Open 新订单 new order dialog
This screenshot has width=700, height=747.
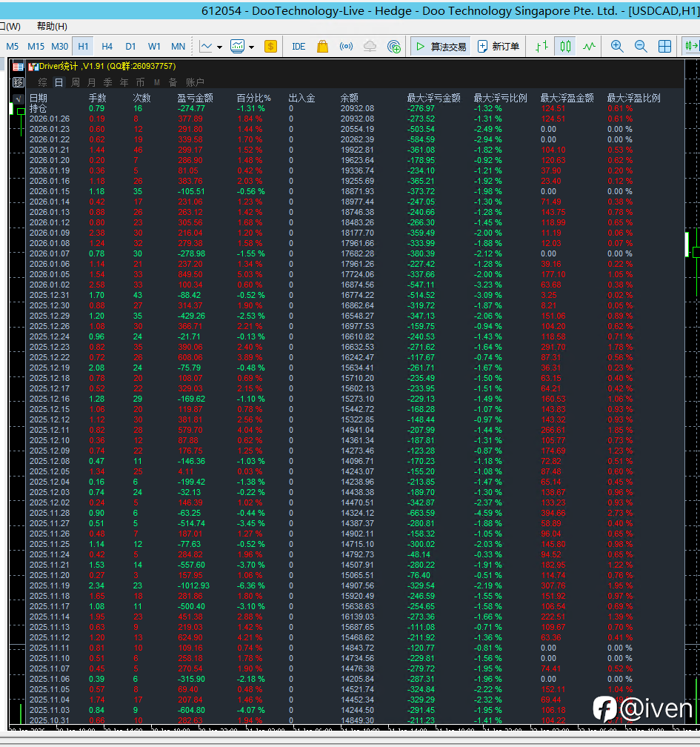[x=498, y=46]
